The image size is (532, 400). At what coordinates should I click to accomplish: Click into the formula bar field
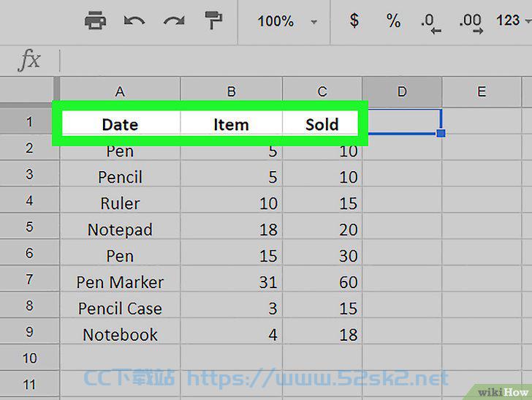click(295, 61)
